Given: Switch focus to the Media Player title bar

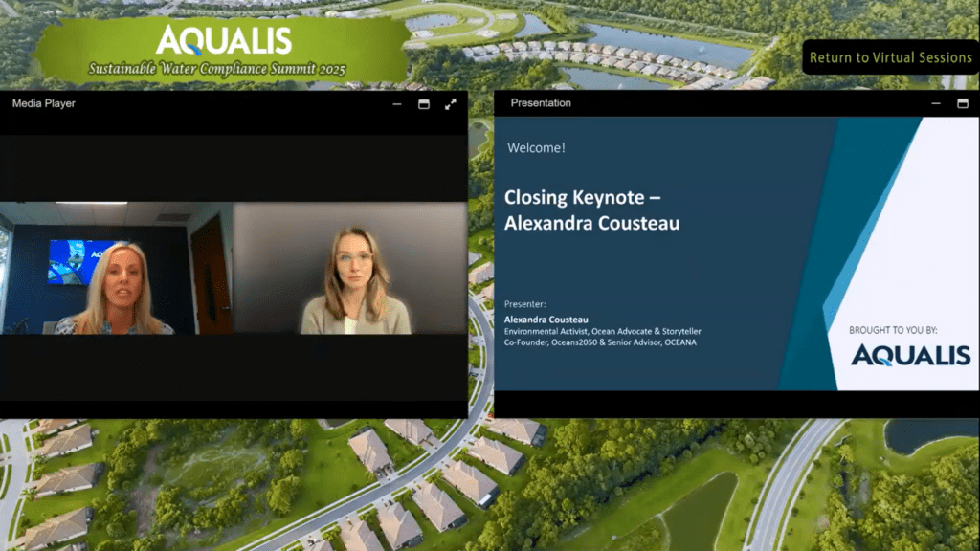Looking at the screenshot, I should click(43, 103).
